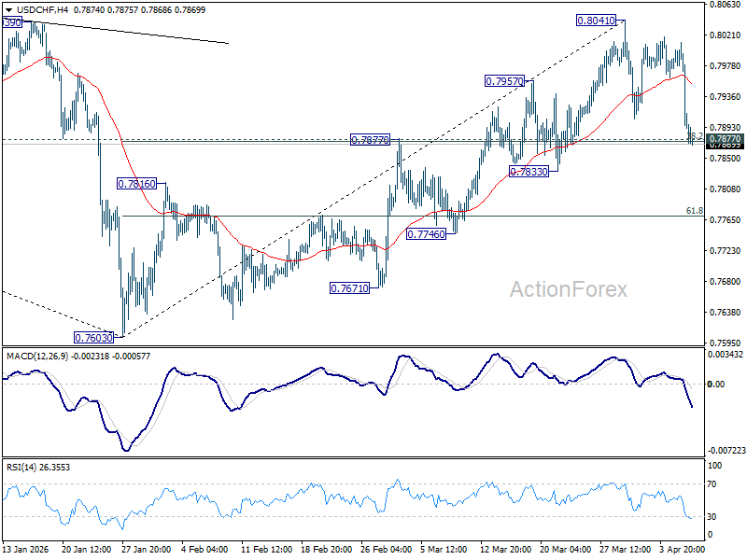Viewport: 747px width, 560px height.
Task: Click the 61.8 Fibonacci level label
Action: (x=694, y=211)
